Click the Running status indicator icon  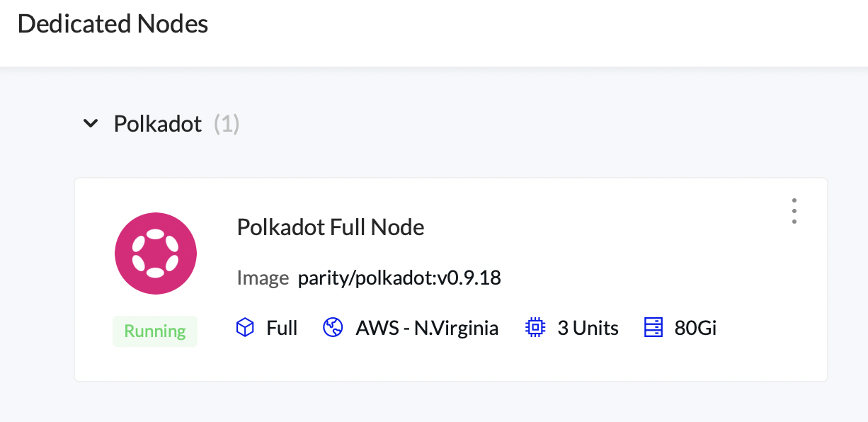point(155,331)
